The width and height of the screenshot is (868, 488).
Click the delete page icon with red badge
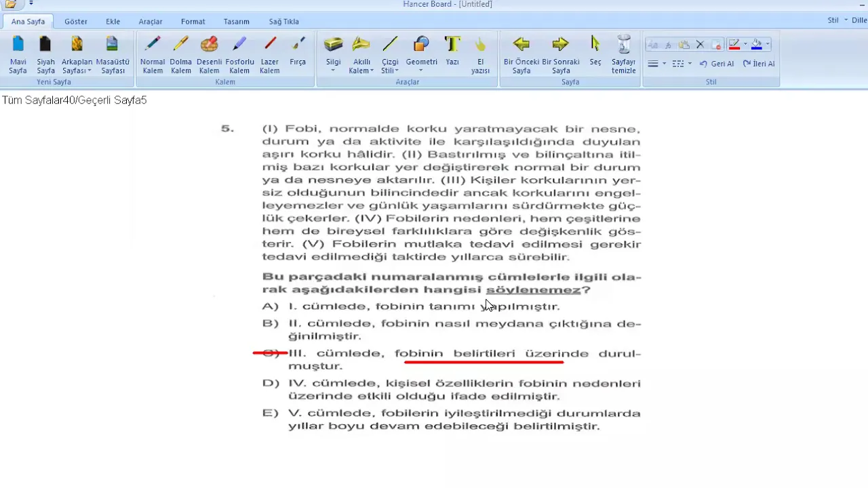tap(715, 45)
